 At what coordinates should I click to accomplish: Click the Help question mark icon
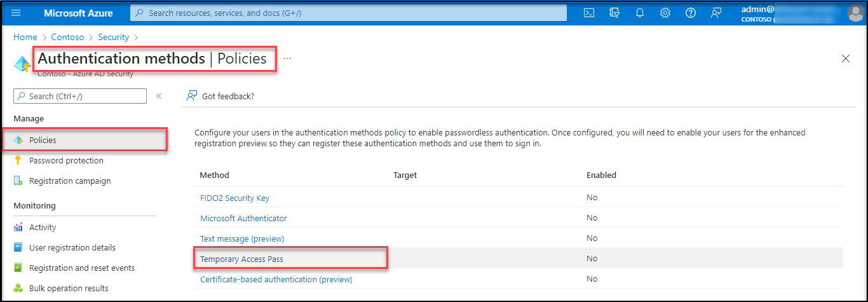tap(691, 13)
